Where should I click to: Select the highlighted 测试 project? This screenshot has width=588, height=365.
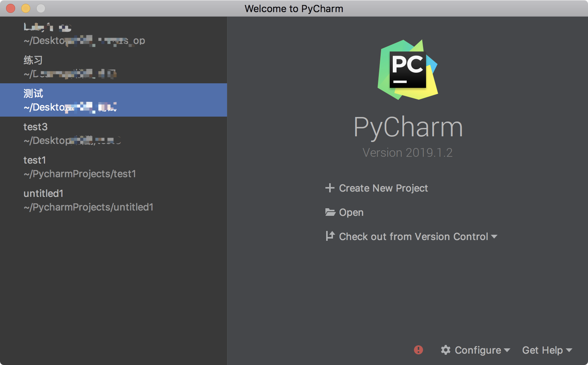point(114,100)
